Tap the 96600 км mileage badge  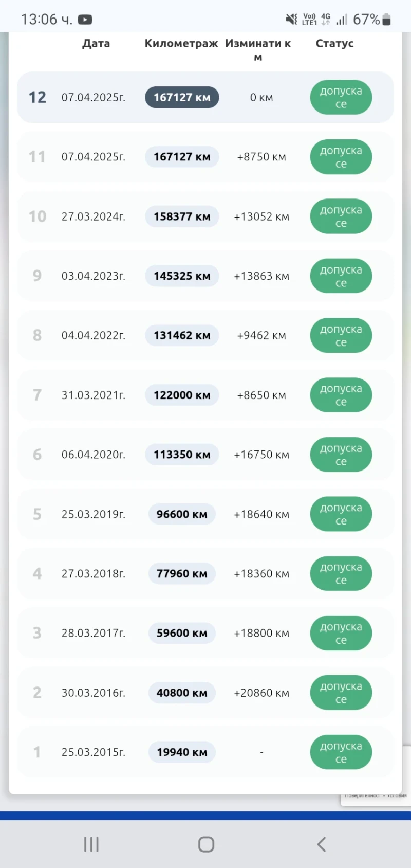click(182, 514)
